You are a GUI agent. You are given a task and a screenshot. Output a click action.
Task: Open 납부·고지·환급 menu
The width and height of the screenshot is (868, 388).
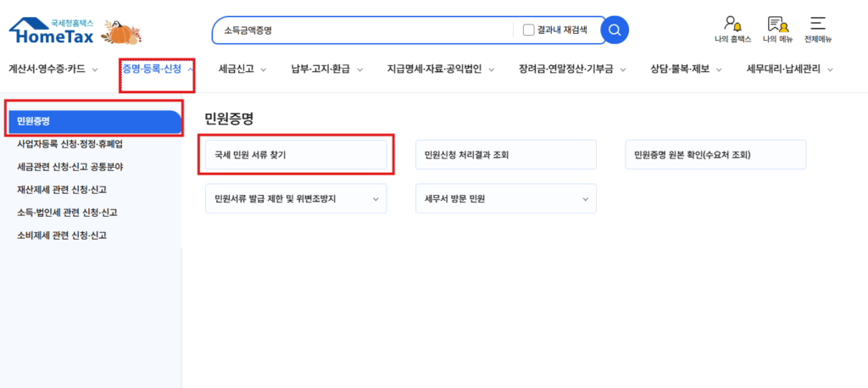coord(326,69)
